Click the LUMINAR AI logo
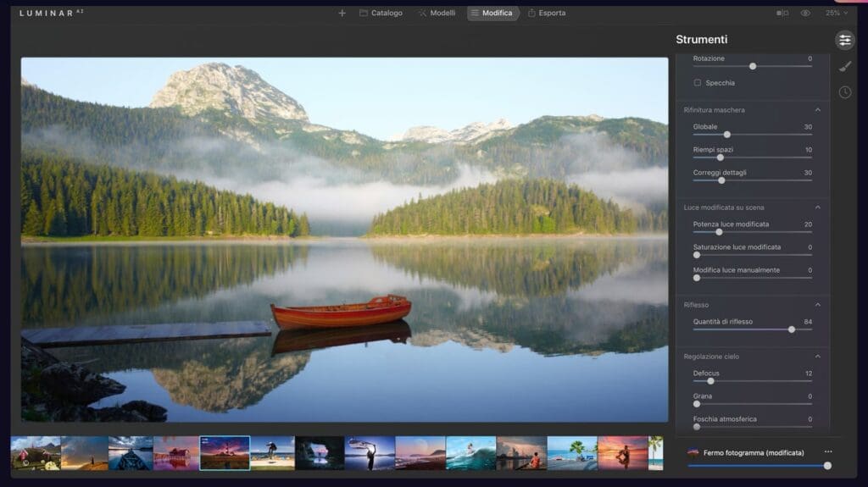The height and width of the screenshot is (487, 868). [x=52, y=13]
